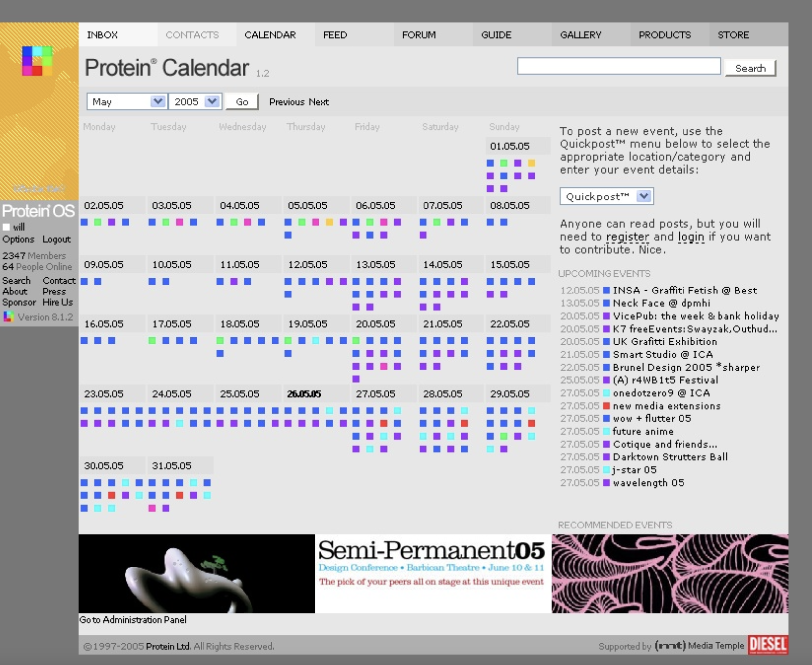
Task: Click the Go button
Action: coord(242,101)
